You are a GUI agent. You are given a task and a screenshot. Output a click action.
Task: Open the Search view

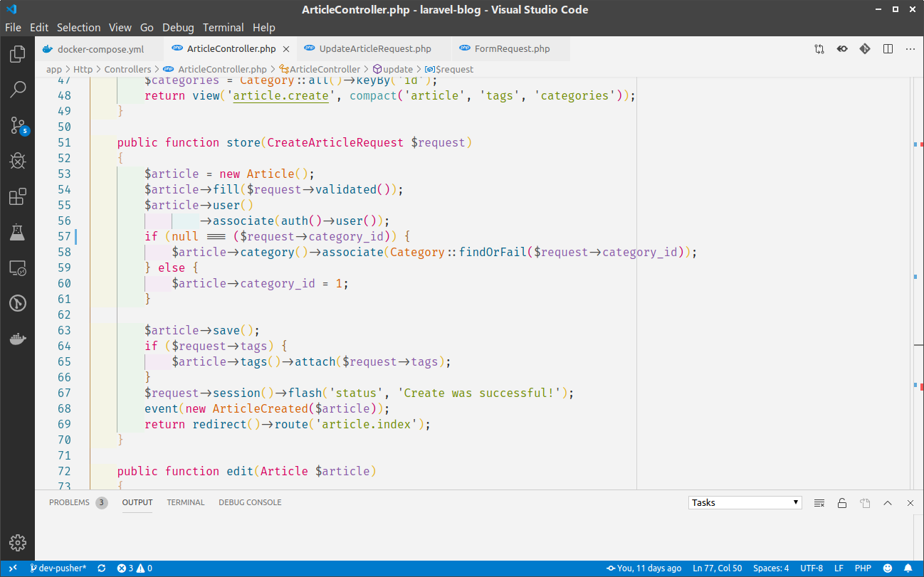point(18,89)
